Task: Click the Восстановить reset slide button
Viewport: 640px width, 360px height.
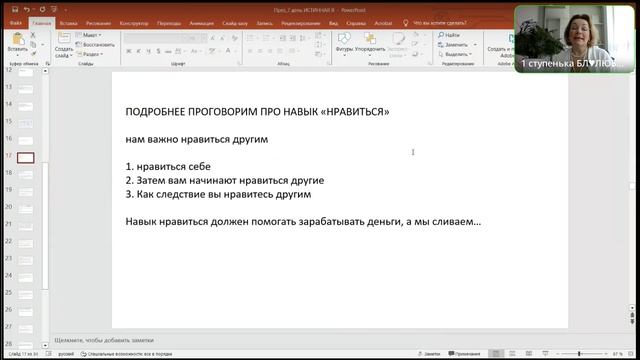Action: 95,44
